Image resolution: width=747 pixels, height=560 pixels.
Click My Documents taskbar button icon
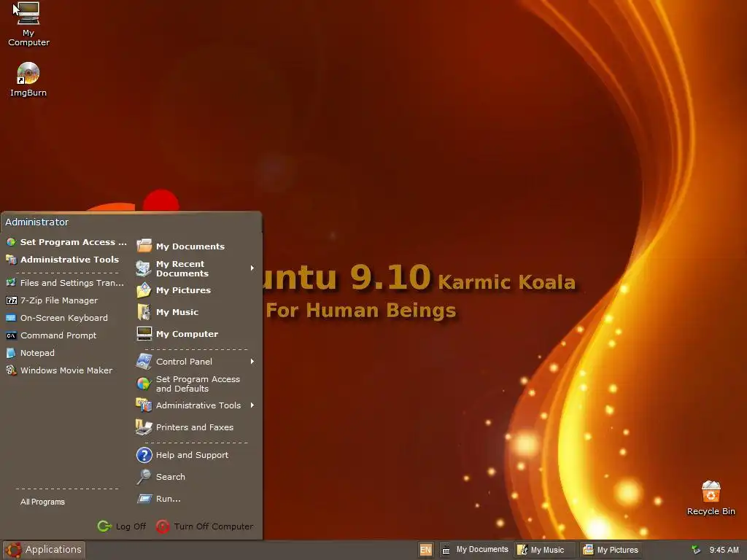pyautogui.click(x=446, y=551)
